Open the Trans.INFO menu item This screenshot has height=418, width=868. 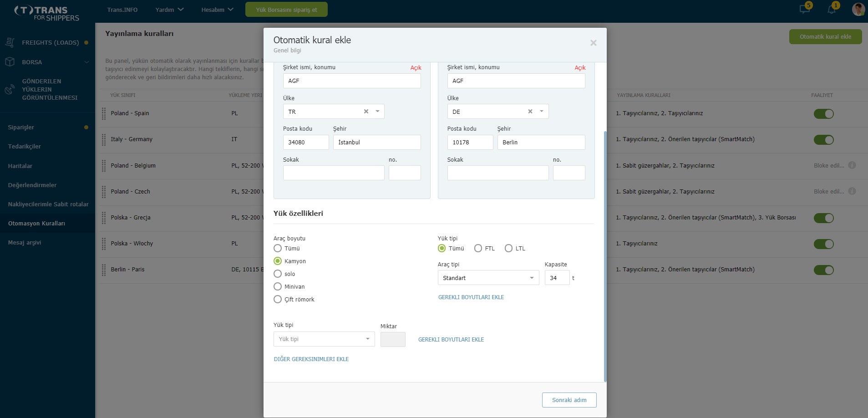[122, 10]
